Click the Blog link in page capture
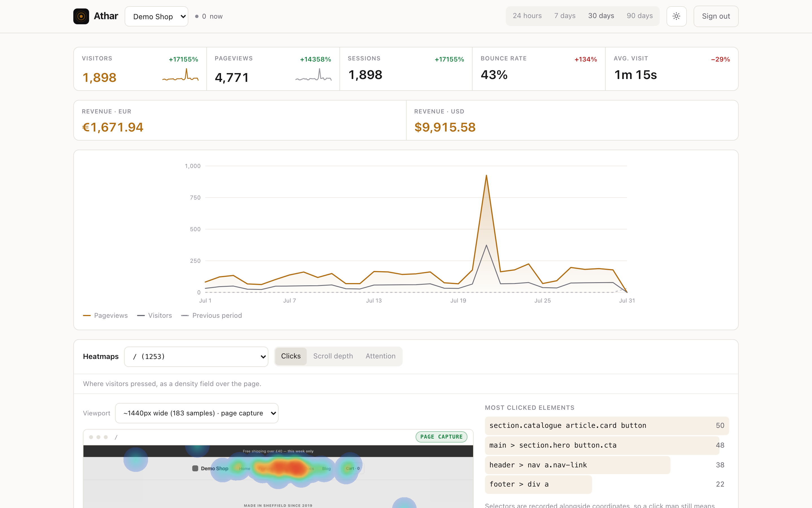This screenshot has height=508, width=812. tap(326, 469)
